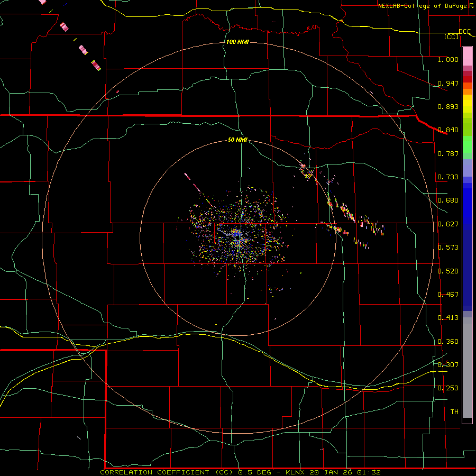
Task: Select the 0.627 scale value
Action: (x=448, y=224)
